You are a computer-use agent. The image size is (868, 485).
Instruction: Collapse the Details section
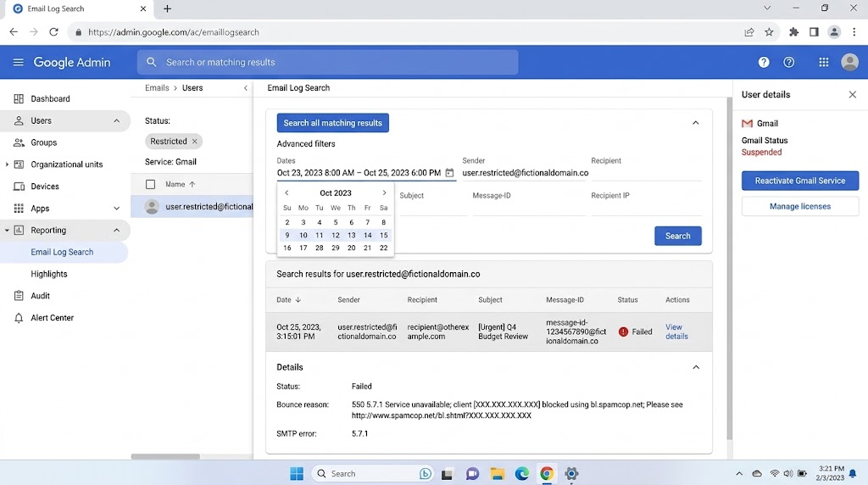point(696,367)
